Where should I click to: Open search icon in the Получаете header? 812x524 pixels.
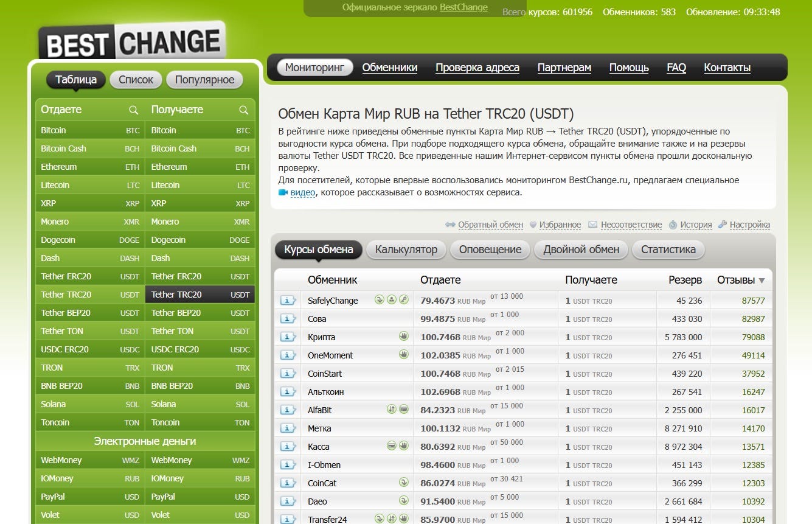244,110
